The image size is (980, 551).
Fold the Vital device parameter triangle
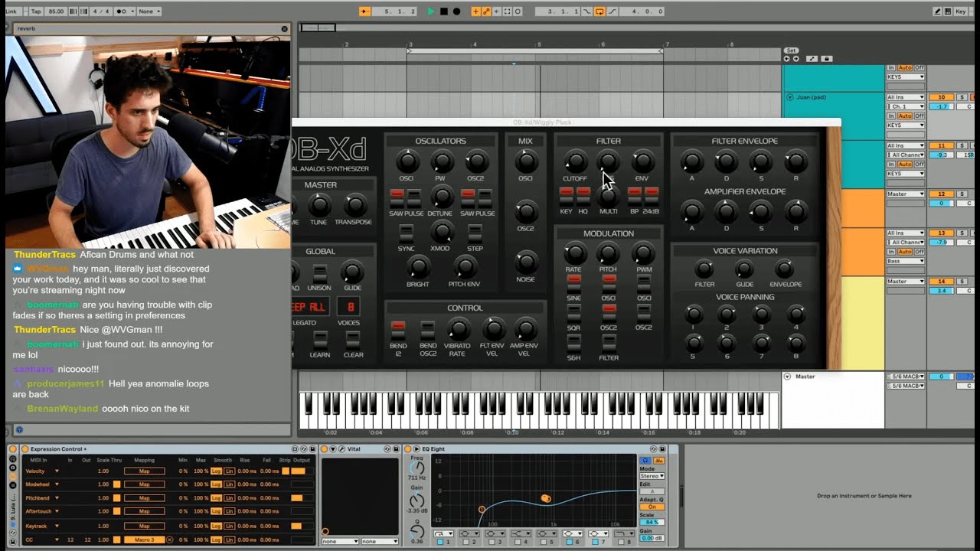333,449
